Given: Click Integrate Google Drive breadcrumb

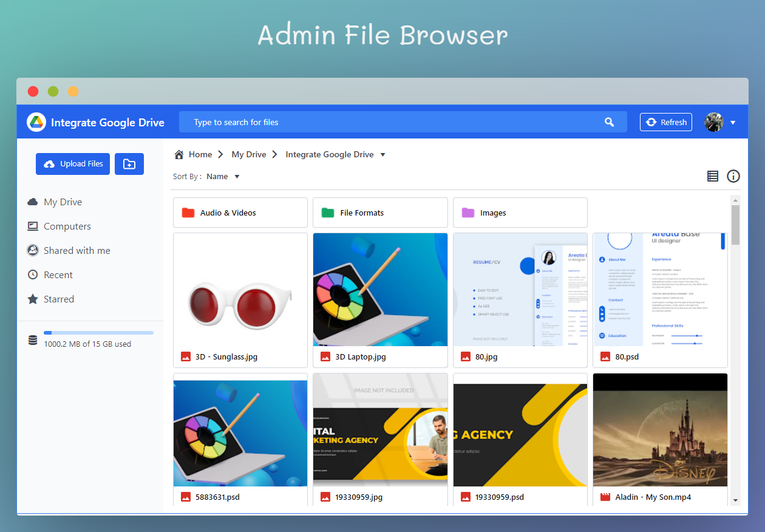Looking at the screenshot, I should point(330,154).
